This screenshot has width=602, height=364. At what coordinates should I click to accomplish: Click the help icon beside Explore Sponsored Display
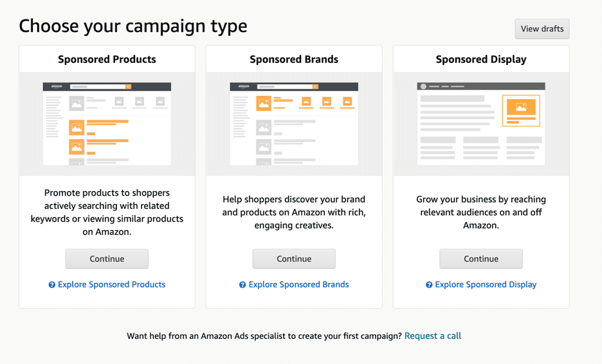pyautogui.click(x=429, y=285)
